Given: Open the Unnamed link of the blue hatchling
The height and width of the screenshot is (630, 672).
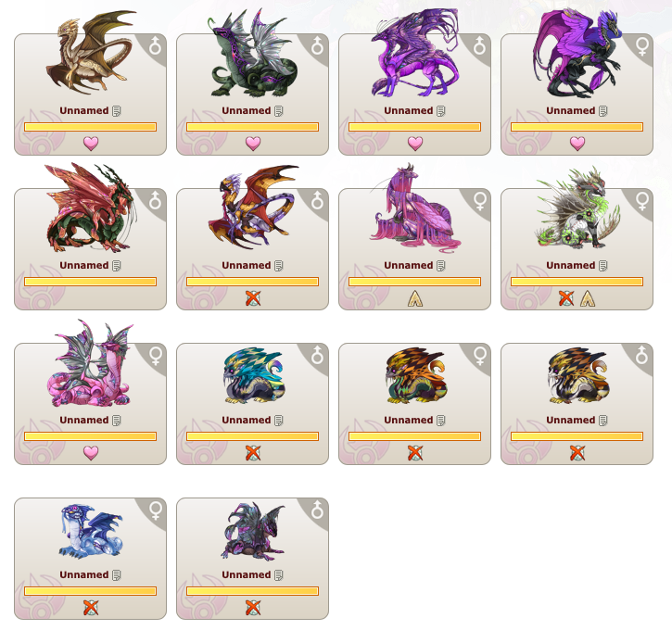Looking at the screenshot, I should point(84,574).
